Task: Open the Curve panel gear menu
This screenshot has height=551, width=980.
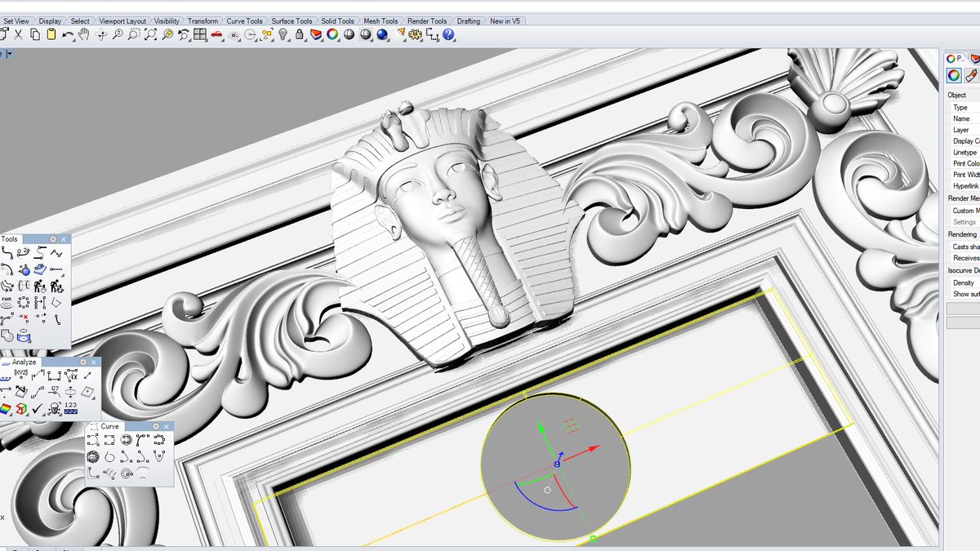Action: 155,426
